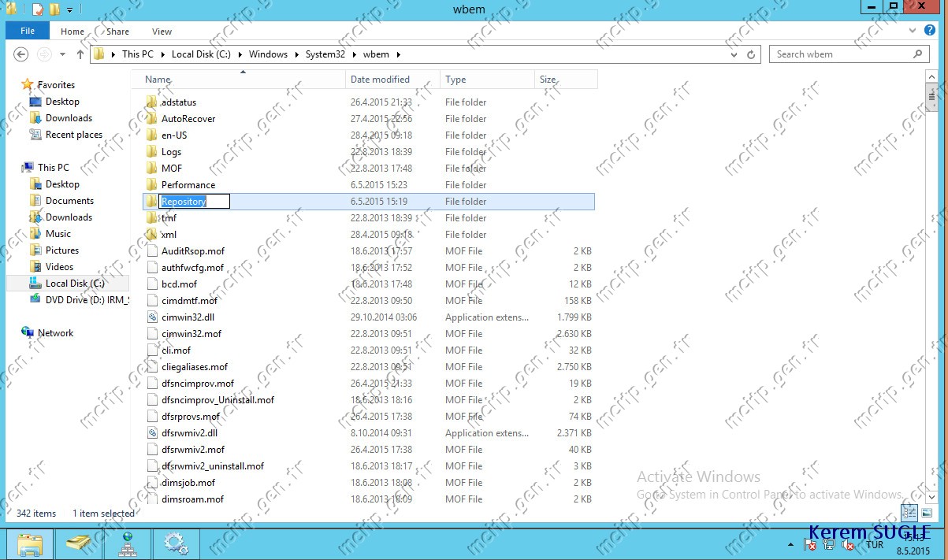Open Videos under This PC
The image size is (948, 560).
pos(59,267)
